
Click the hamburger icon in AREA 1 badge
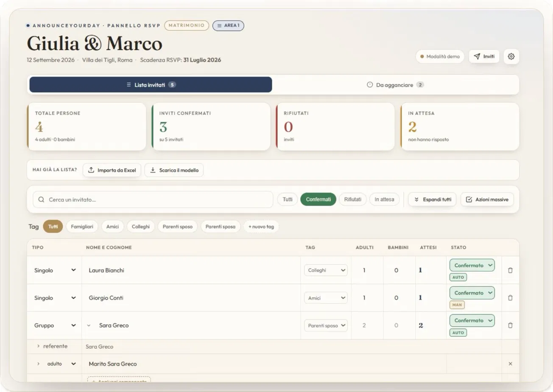[219, 25]
